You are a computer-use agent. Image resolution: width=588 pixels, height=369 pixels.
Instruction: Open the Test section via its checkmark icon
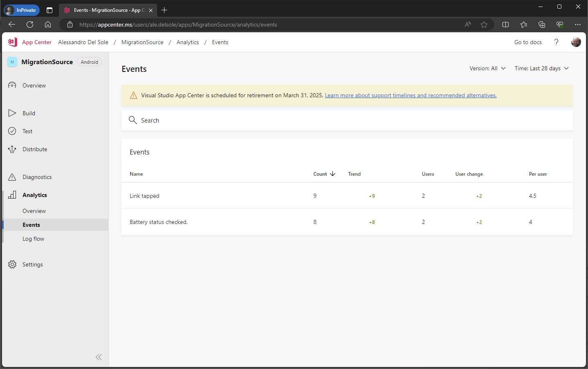[x=12, y=131]
